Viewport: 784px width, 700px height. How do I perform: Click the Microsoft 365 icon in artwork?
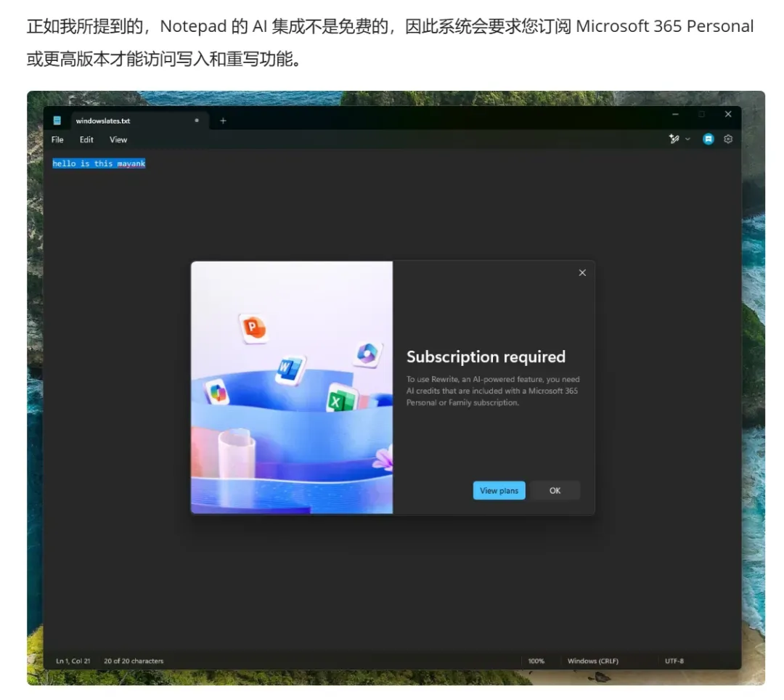368,354
